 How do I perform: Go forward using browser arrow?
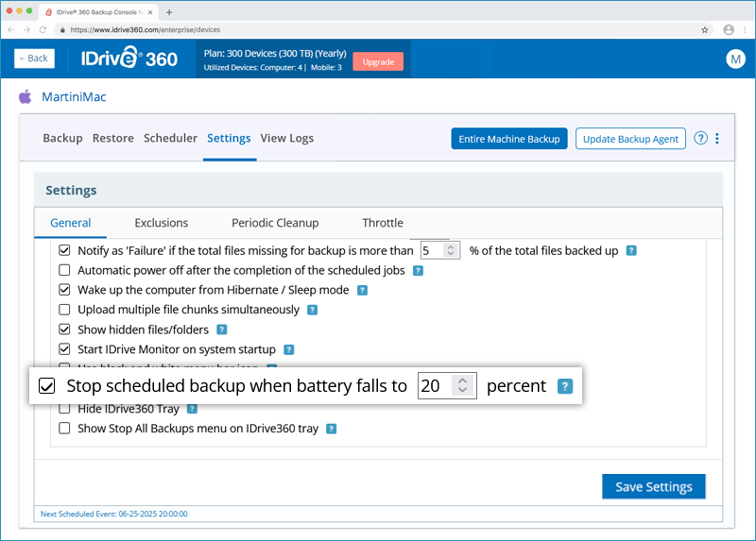pyautogui.click(x=27, y=30)
